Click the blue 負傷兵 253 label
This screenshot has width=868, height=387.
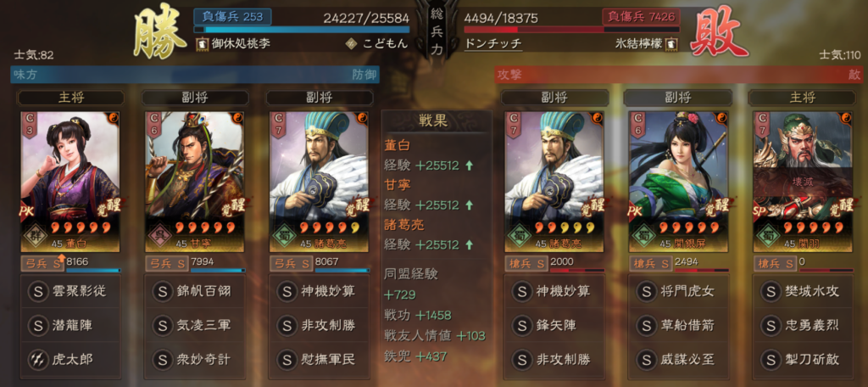click(232, 17)
